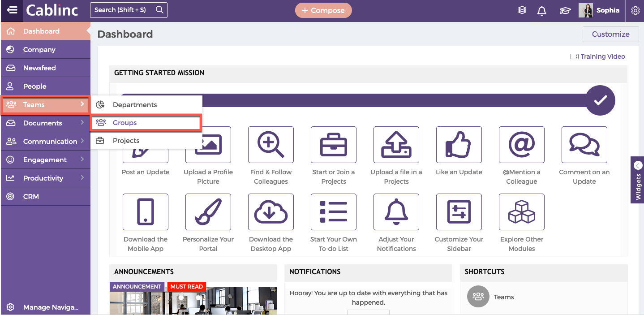Click the Teams shortcut icon
Screen dimensions: 644x315
478,297
